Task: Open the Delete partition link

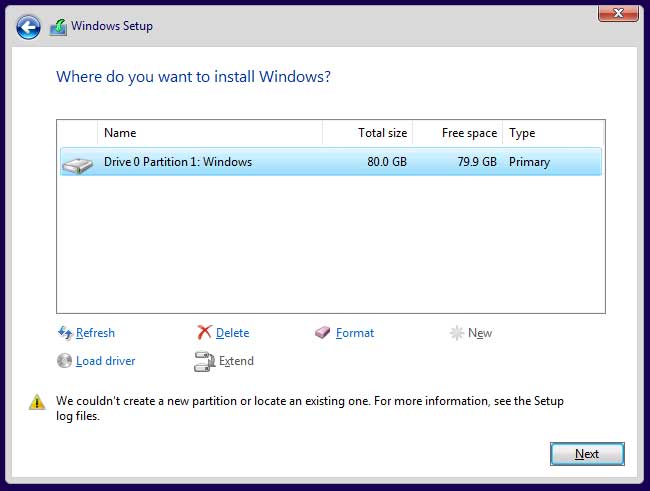Action: (233, 333)
